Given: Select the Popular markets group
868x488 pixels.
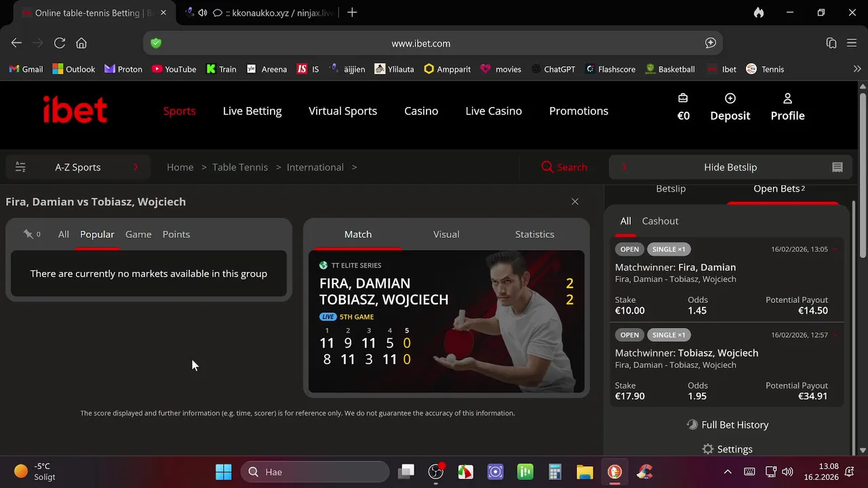Looking at the screenshot, I should click(97, 235).
